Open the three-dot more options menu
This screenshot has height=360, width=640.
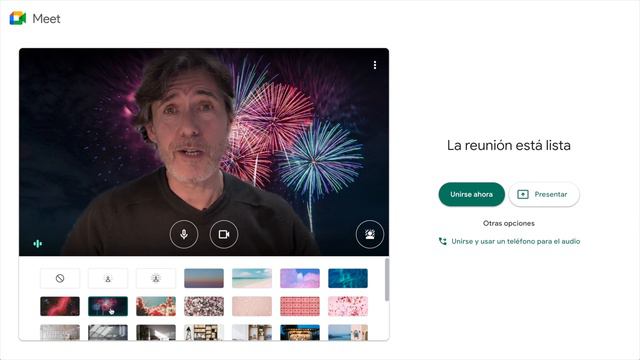pos(375,65)
